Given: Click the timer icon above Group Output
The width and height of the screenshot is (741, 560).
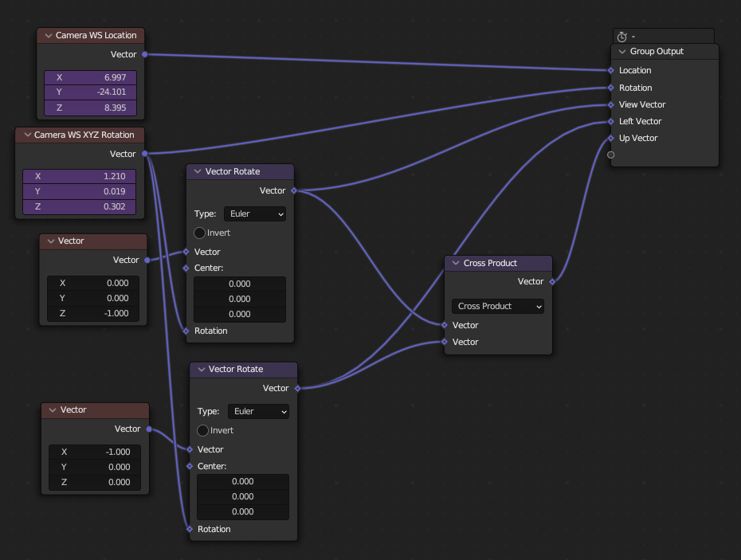Looking at the screenshot, I should pyautogui.click(x=622, y=37).
